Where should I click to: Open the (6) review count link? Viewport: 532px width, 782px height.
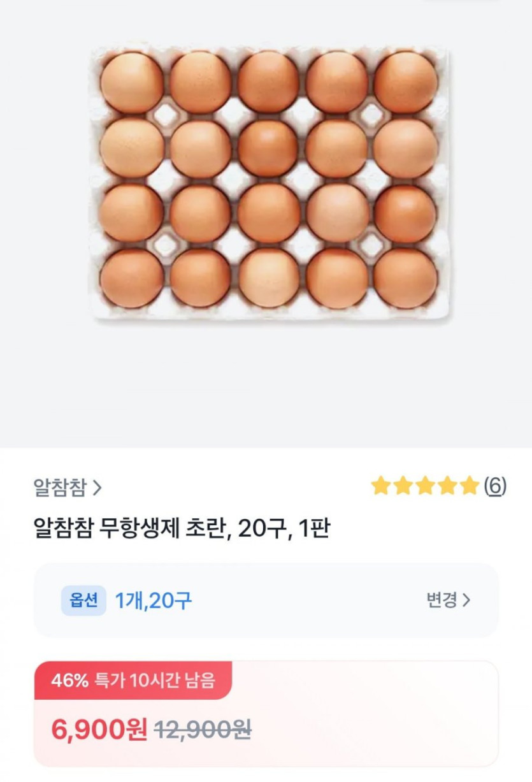tap(495, 486)
